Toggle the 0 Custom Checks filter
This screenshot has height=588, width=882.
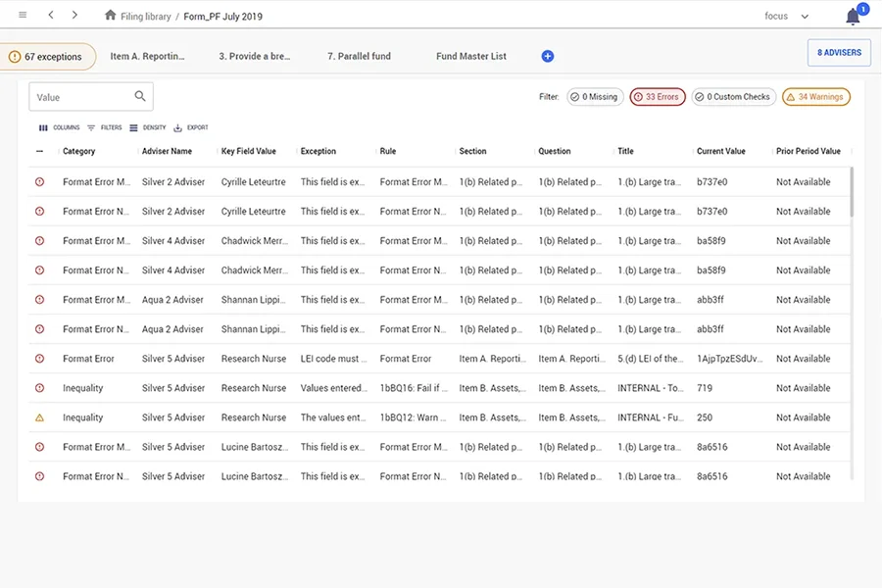coord(733,97)
